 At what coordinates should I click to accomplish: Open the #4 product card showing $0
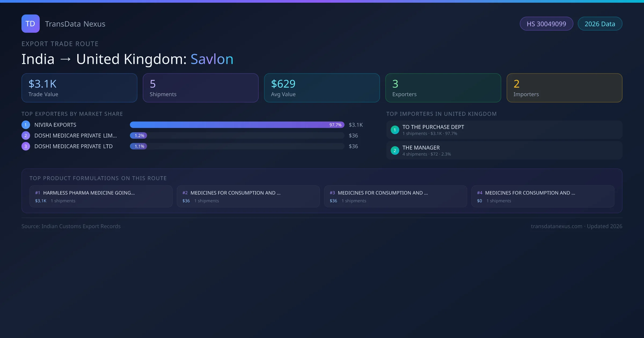(543, 196)
